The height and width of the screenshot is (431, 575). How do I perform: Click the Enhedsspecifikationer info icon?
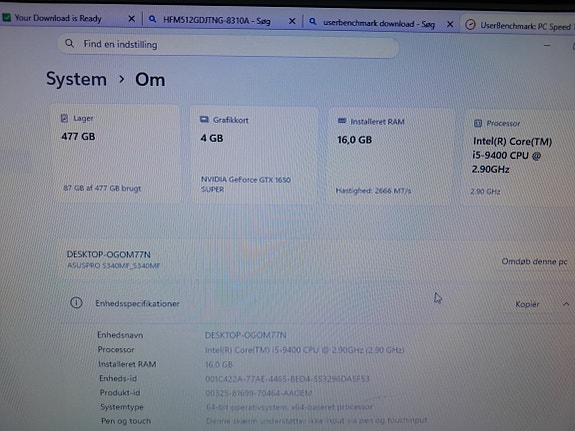tap(76, 303)
